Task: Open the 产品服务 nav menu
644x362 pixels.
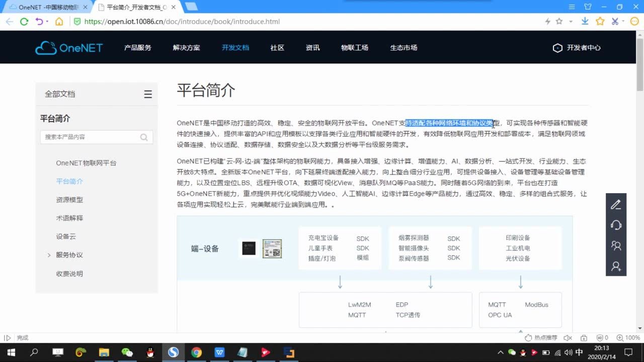Action: click(x=137, y=48)
